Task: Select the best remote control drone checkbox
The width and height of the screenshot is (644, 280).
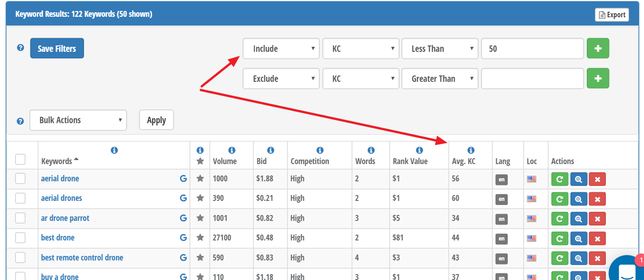Action: (20, 258)
